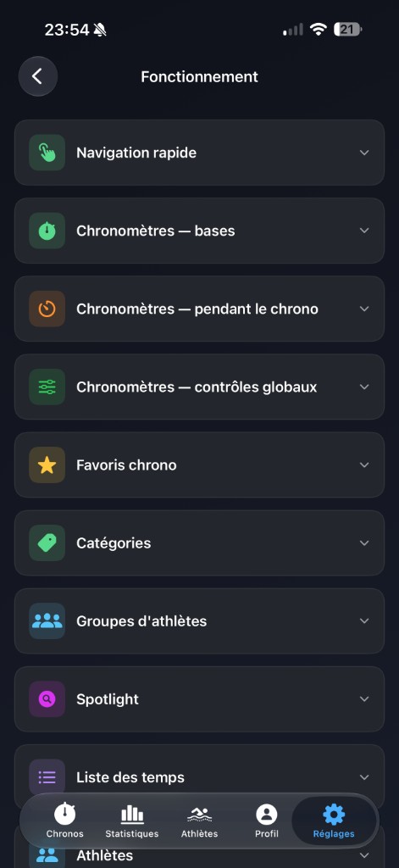This screenshot has height=868, width=399.
Task: Open the Groupes d'athlètes section row
Action: [199, 620]
